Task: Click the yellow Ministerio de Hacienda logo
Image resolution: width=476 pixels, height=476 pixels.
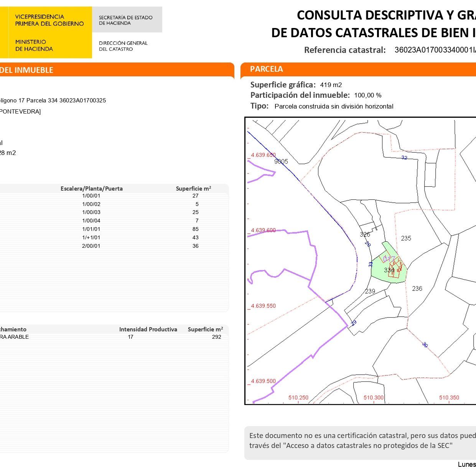Action: [x=46, y=33]
